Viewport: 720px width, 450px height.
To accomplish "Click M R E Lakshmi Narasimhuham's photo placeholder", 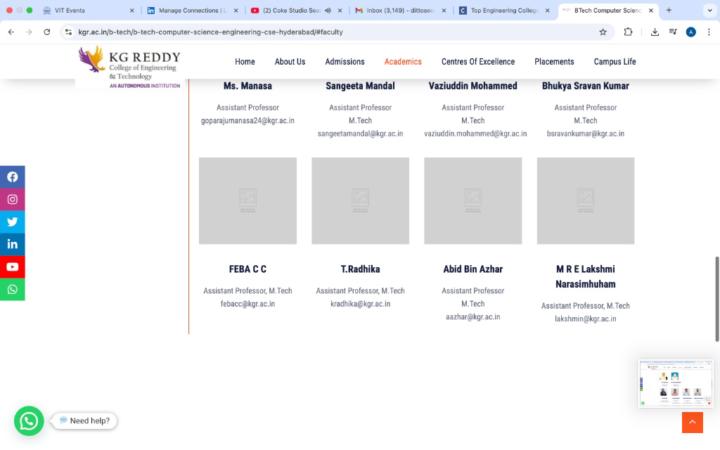I will [586, 201].
